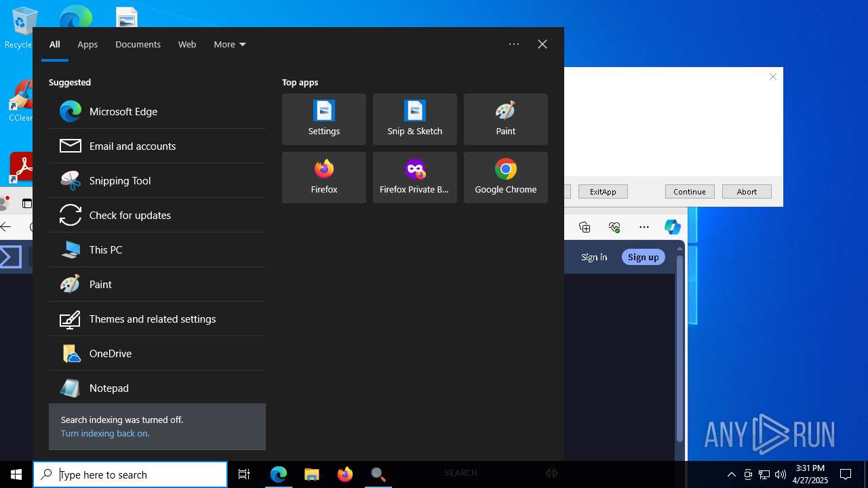Select Adobe Acrobat desktop shortcut
This screenshot has height=488, width=868.
point(22,167)
